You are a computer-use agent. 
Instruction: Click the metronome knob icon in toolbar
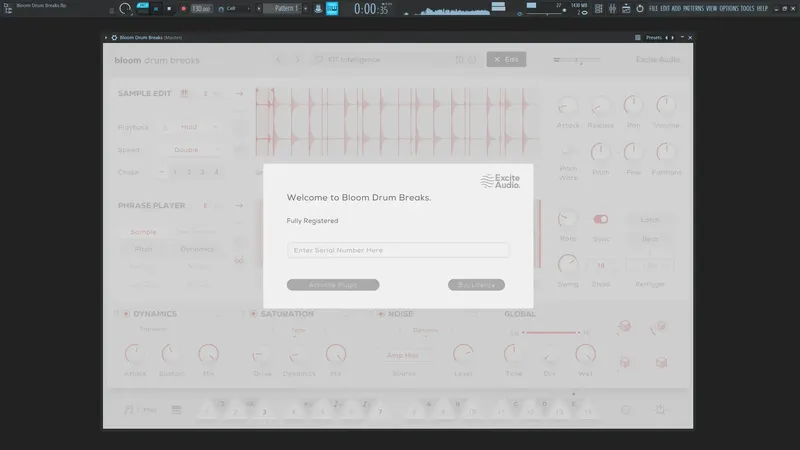[124, 8]
